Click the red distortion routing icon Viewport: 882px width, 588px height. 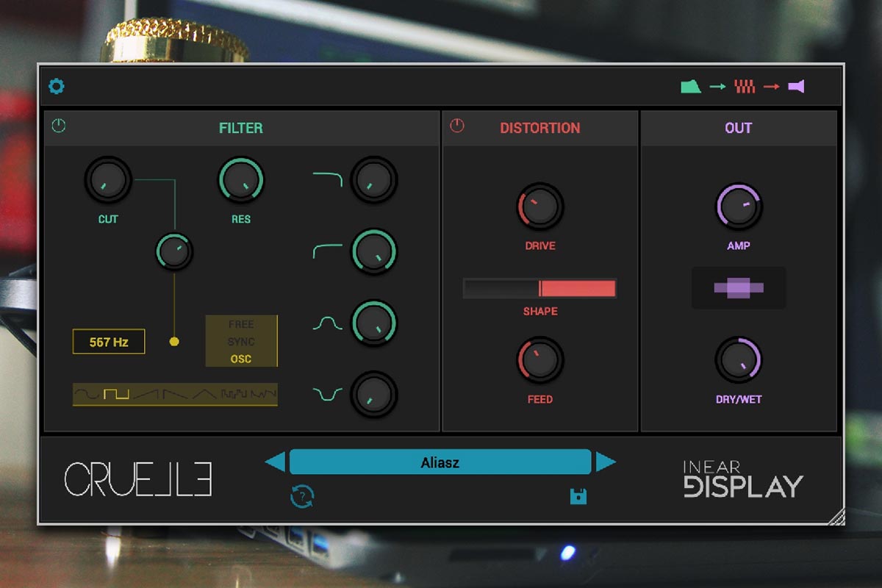tap(745, 87)
